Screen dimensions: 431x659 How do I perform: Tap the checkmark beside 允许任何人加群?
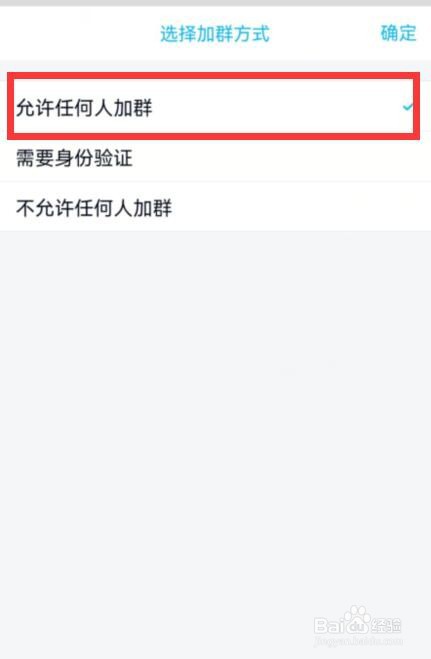tap(407, 107)
